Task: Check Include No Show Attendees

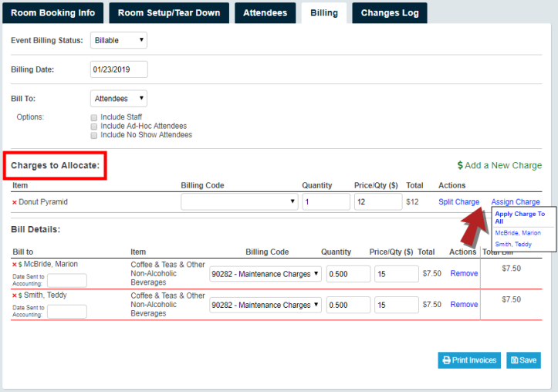Action: 94,135
